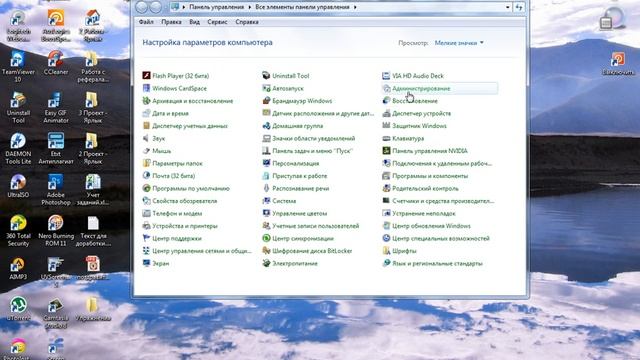The image size is (640, 360).
Task: Click the Архивация и восстановление icon
Action: point(146,101)
